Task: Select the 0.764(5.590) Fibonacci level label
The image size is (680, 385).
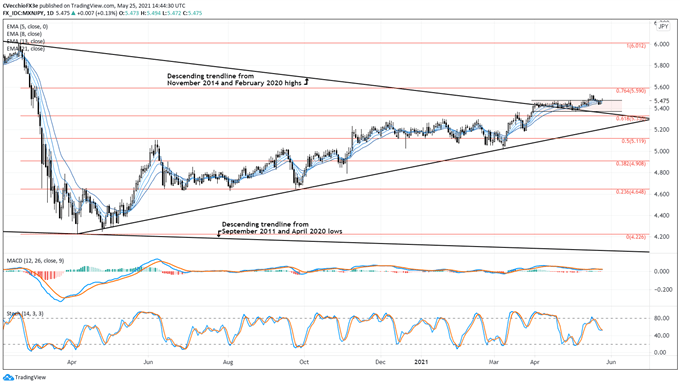Action: point(631,91)
